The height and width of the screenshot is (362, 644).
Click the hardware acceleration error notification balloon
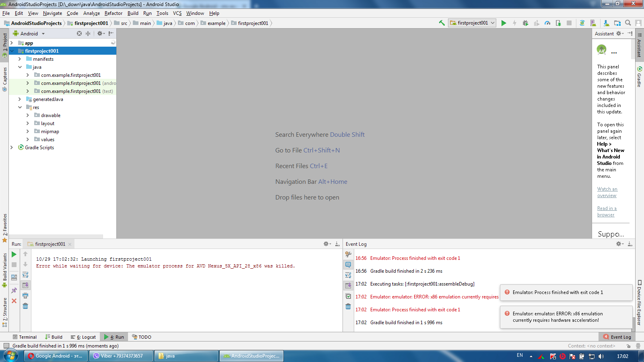[566, 317]
